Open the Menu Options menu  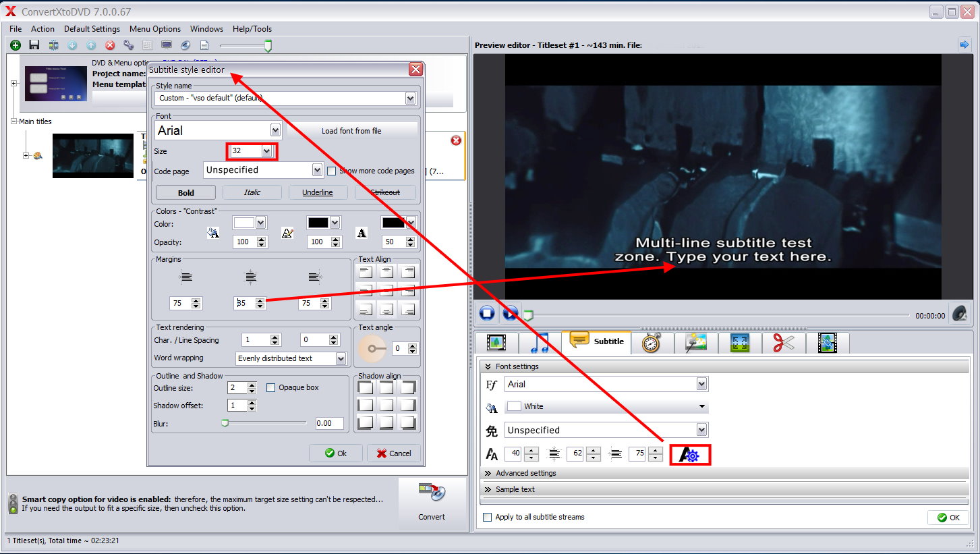click(155, 29)
